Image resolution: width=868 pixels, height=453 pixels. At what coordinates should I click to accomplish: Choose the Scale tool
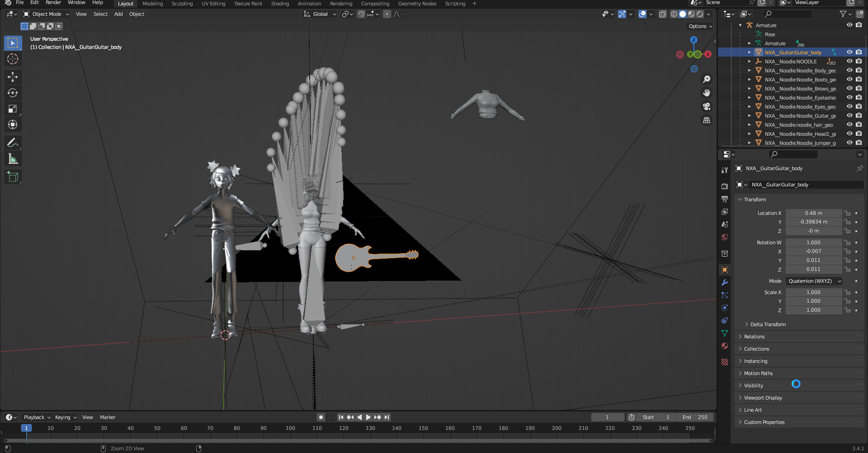pos(13,109)
